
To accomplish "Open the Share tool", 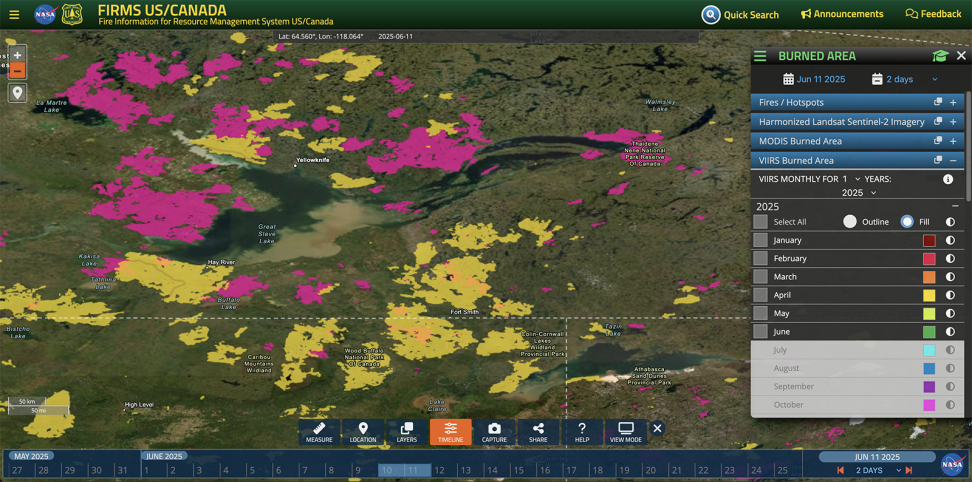I will [x=538, y=432].
